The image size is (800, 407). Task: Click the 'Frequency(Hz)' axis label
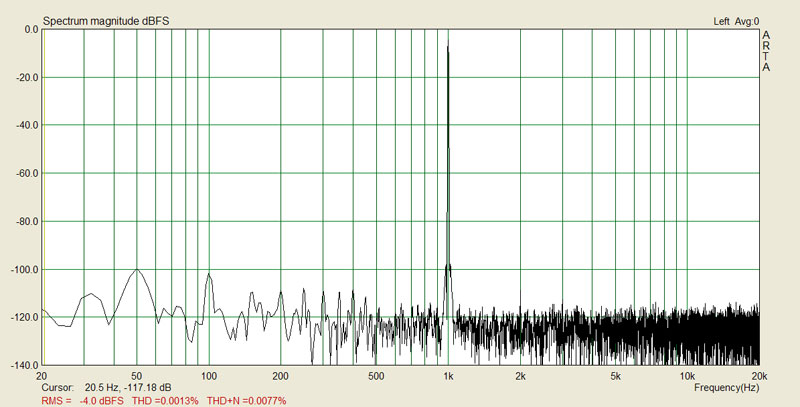tap(727, 388)
